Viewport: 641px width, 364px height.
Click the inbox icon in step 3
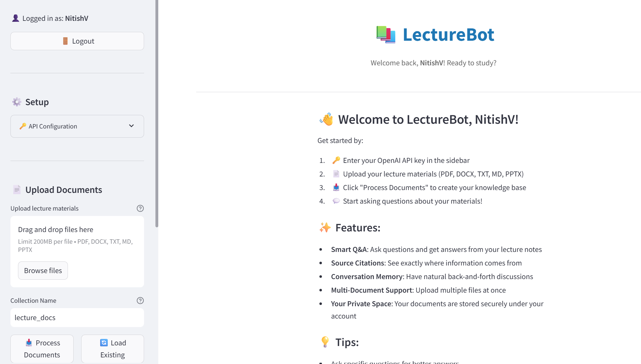pos(336,188)
